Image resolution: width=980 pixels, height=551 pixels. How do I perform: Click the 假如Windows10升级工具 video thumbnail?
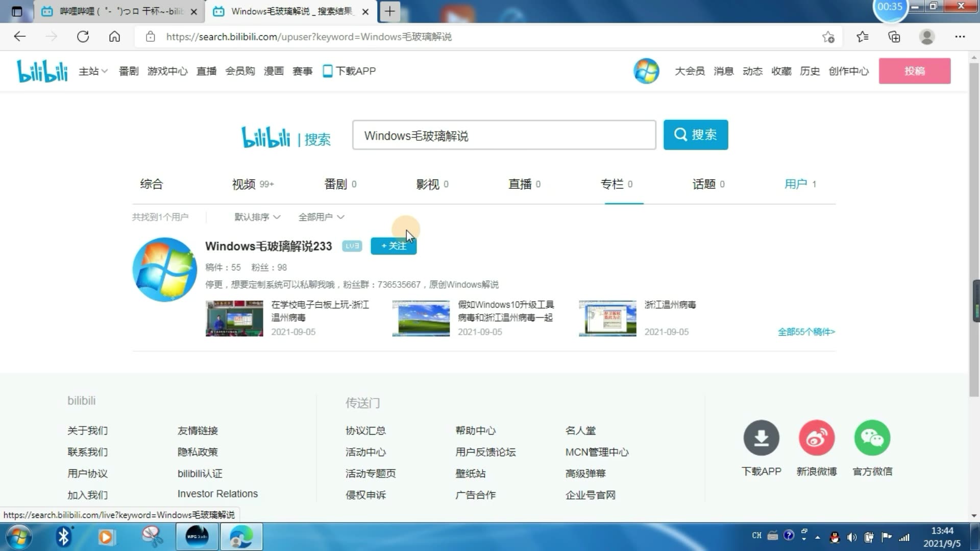coord(421,317)
